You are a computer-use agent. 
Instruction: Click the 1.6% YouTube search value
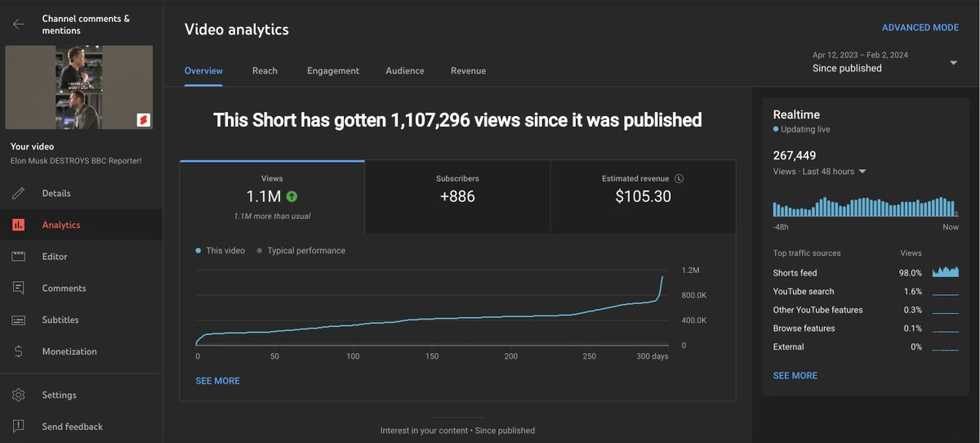[x=913, y=292]
